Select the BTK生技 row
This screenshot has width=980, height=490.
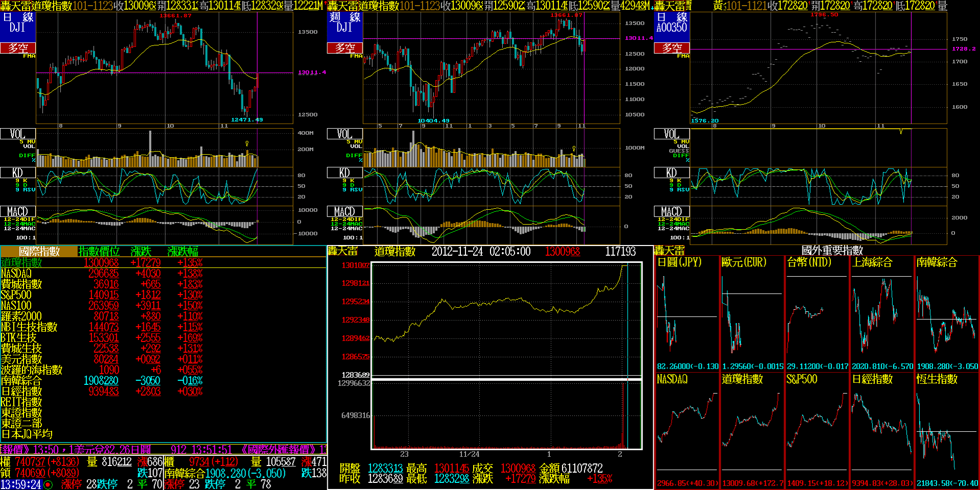[x=163, y=337]
